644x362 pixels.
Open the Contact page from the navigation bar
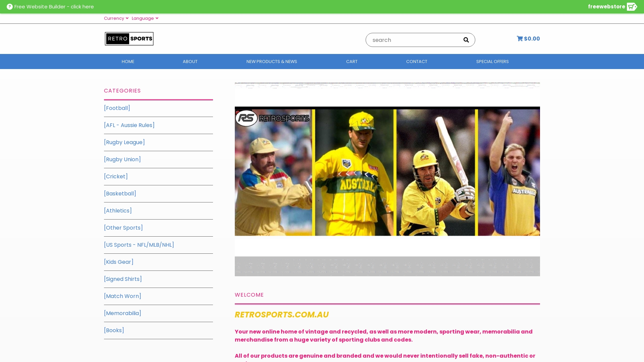[x=416, y=62]
